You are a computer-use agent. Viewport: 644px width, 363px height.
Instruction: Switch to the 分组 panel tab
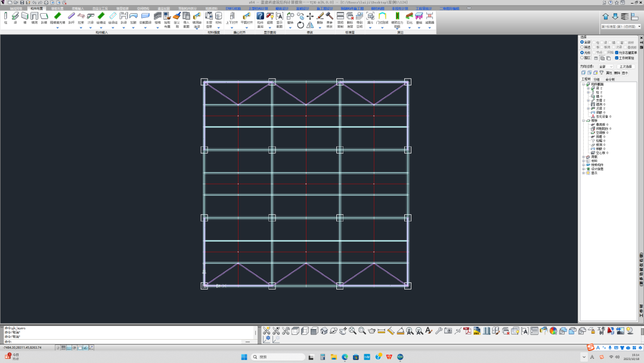click(596, 79)
